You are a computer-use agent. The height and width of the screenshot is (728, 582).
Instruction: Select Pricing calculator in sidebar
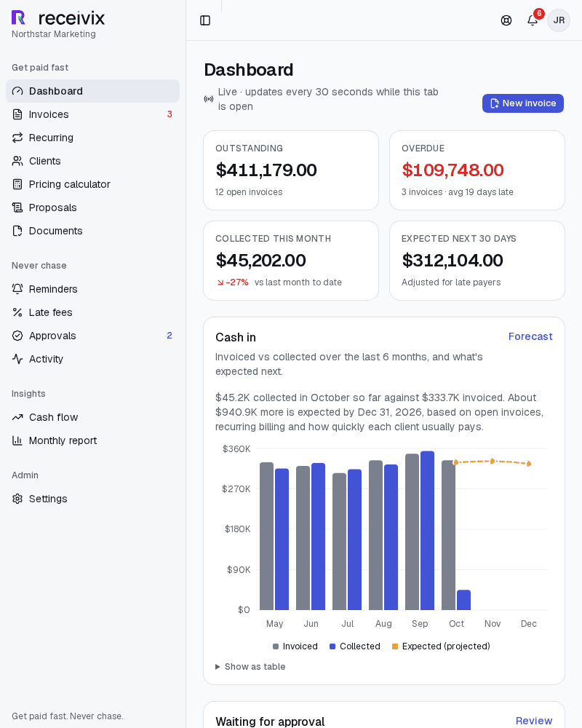point(92,184)
